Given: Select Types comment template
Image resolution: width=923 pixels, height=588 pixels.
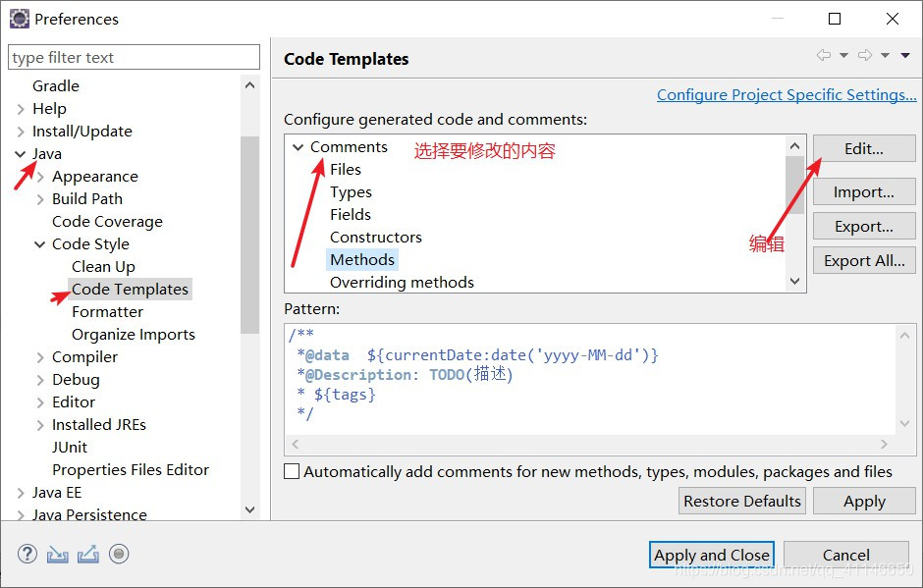Looking at the screenshot, I should point(351,192).
